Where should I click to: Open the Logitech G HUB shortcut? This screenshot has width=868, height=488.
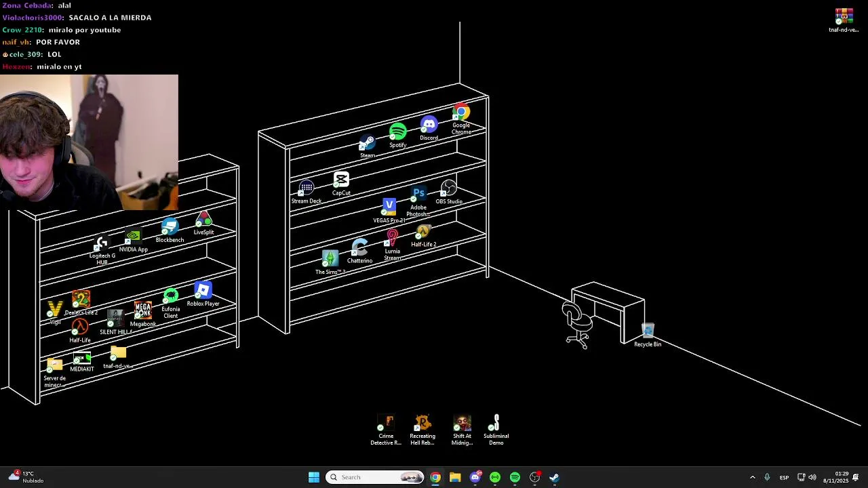102,251
